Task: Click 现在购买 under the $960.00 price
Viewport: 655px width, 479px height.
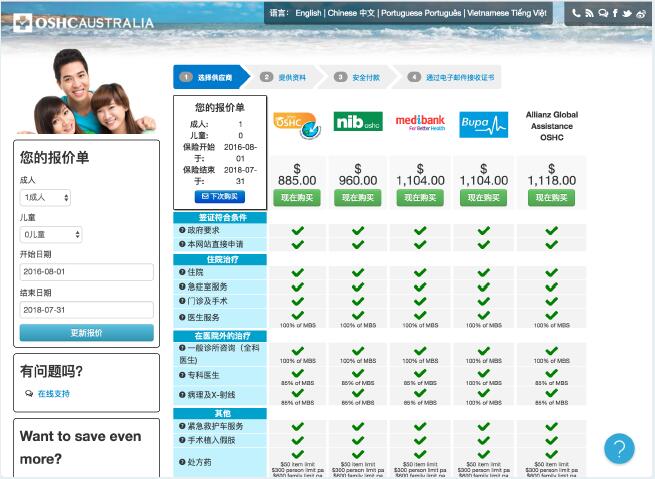Action: point(358,198)
